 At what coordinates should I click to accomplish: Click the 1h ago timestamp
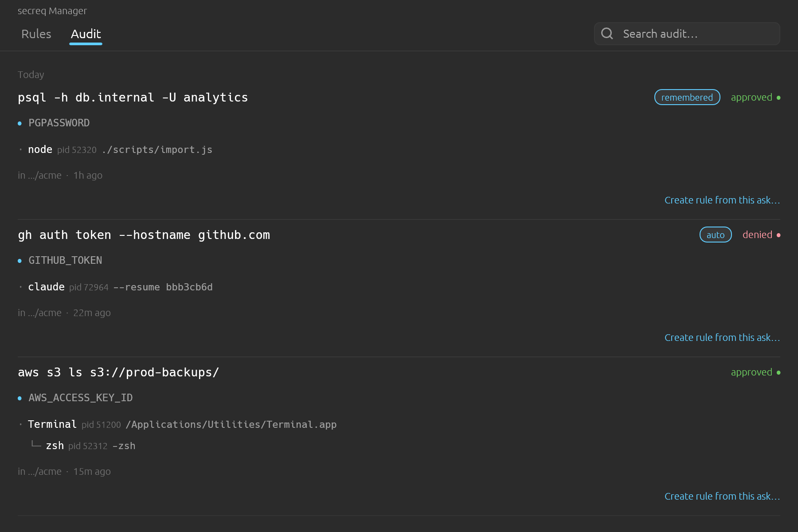tap(88, 175)
